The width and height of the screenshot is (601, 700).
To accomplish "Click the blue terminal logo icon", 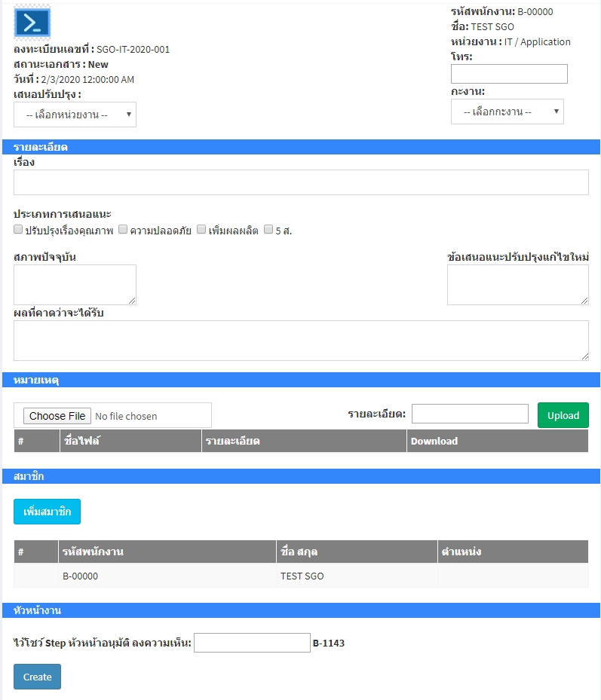I will click(32, 23).
